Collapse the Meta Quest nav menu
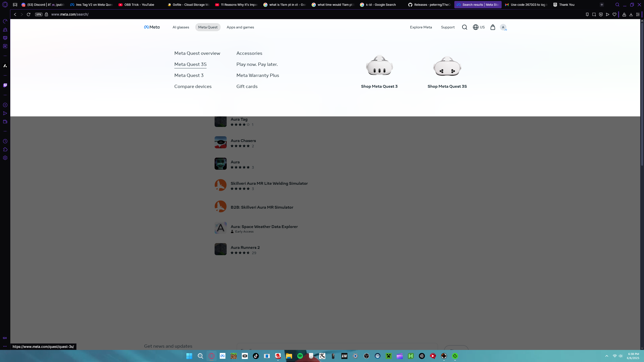644x362 pixels. tap(208, 27)
